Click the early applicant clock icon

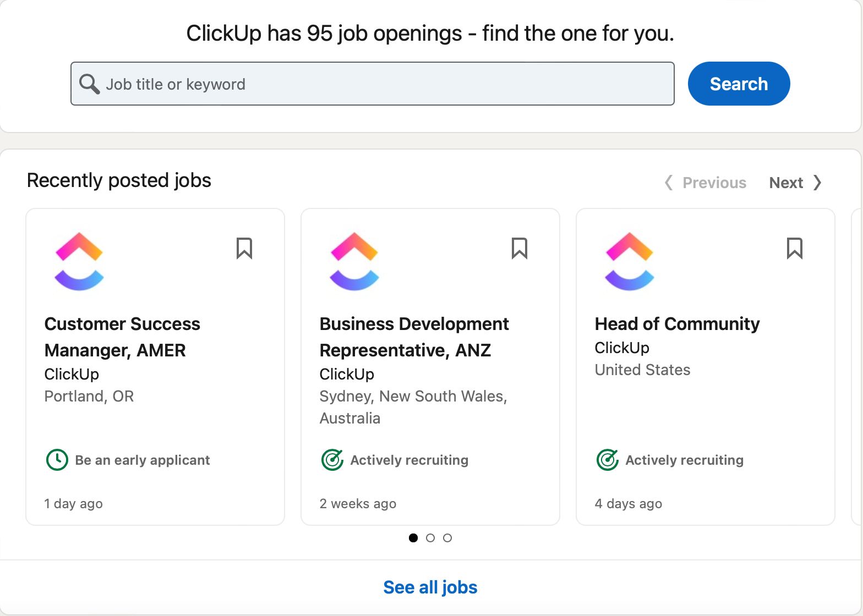tap(57, 460)
